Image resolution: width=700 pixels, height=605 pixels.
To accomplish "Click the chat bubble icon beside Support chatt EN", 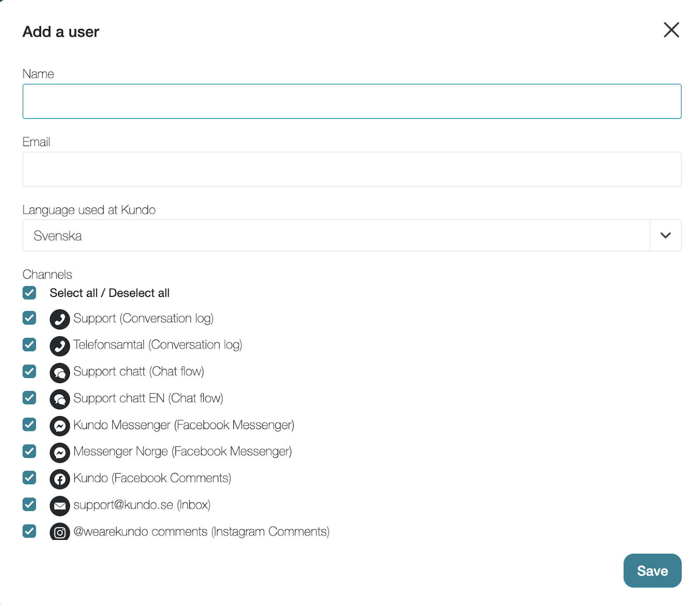I will pyautogui.click(x=59, y=399).
